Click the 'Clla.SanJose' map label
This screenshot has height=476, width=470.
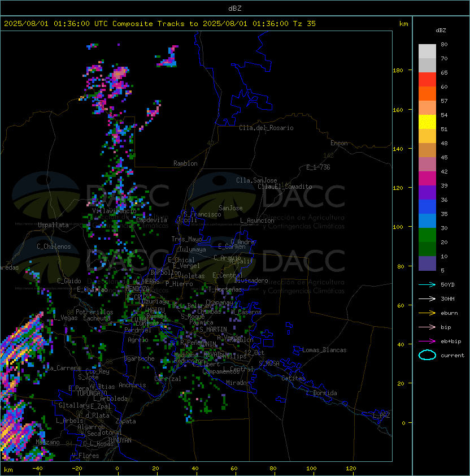tap(256, 180)
